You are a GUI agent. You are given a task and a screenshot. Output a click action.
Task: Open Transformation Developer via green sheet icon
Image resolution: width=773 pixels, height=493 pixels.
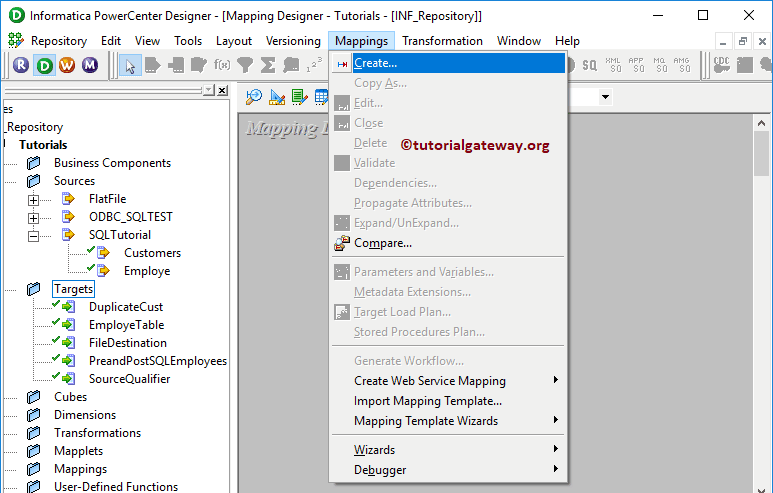tap(300, 97)
